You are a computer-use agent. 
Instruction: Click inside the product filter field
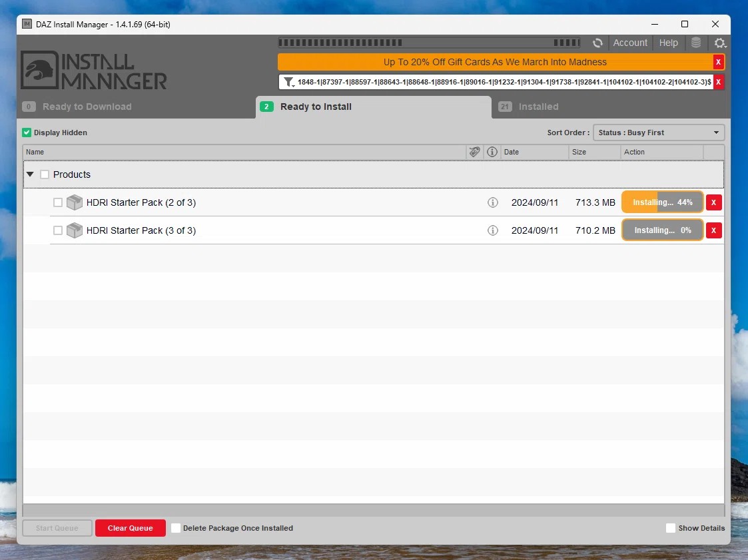[x=504, y=82]
